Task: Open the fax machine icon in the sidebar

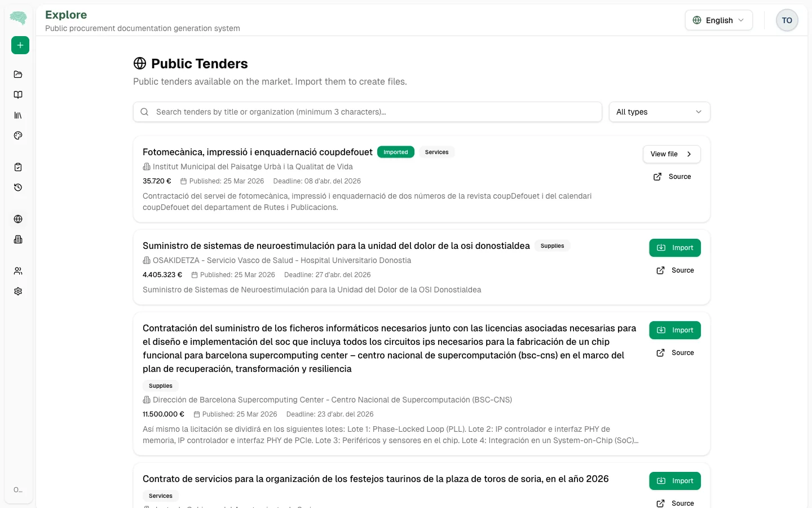Action: (18, 239)
